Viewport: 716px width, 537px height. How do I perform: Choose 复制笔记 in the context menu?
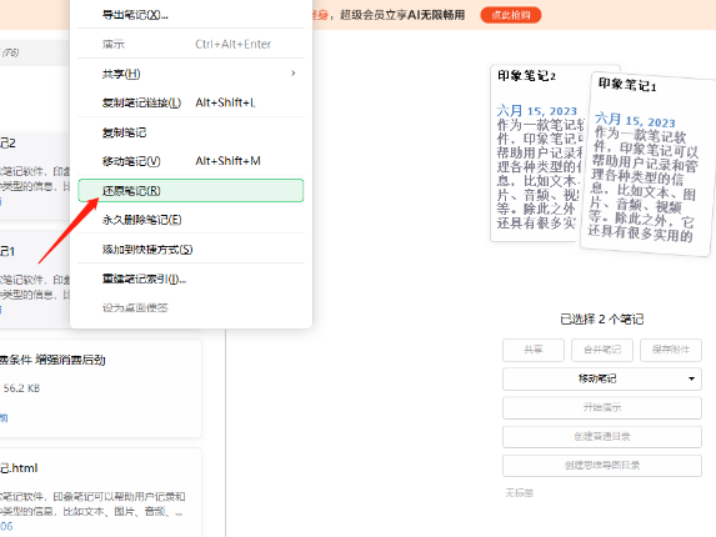pyautogui.click(x=191, y=132)
